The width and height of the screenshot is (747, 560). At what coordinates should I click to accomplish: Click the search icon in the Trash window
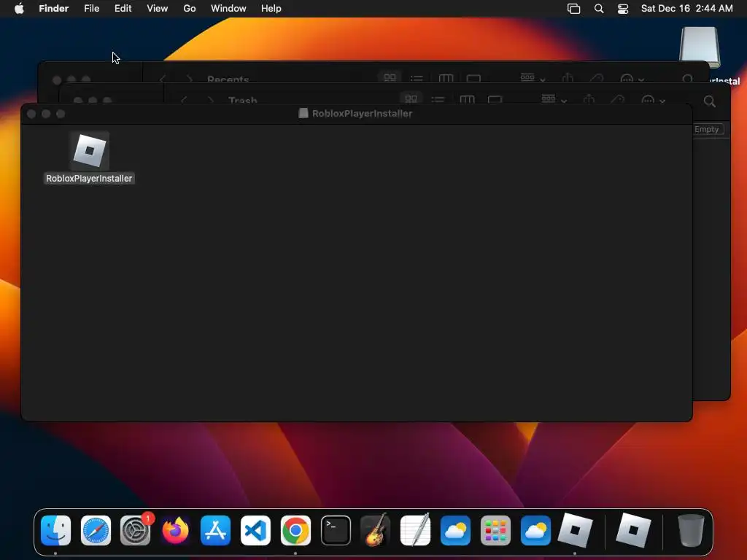709,101
